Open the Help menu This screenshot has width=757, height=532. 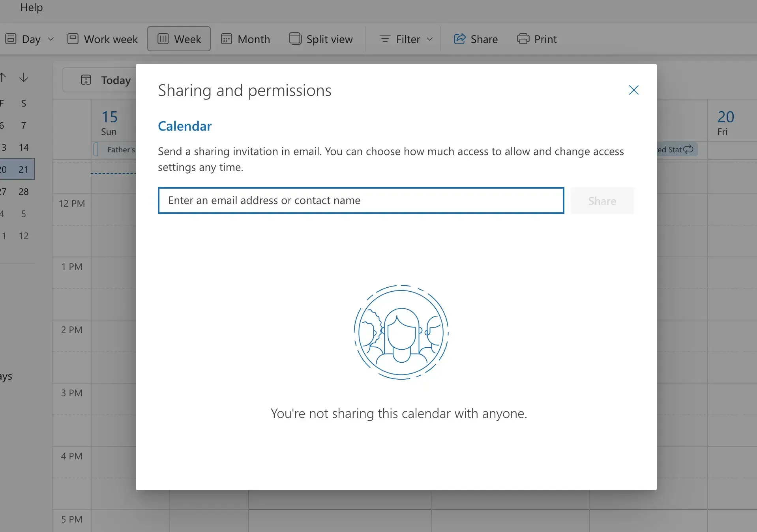(31, 7)
